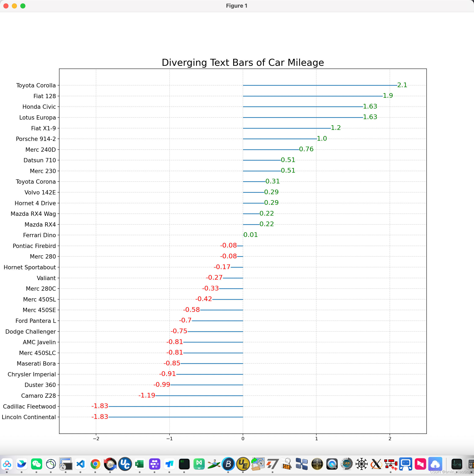This screenshot has width=474, height=476.
Task: Click the black snowflake wheel icon
Action: click(x=361, y=464)
